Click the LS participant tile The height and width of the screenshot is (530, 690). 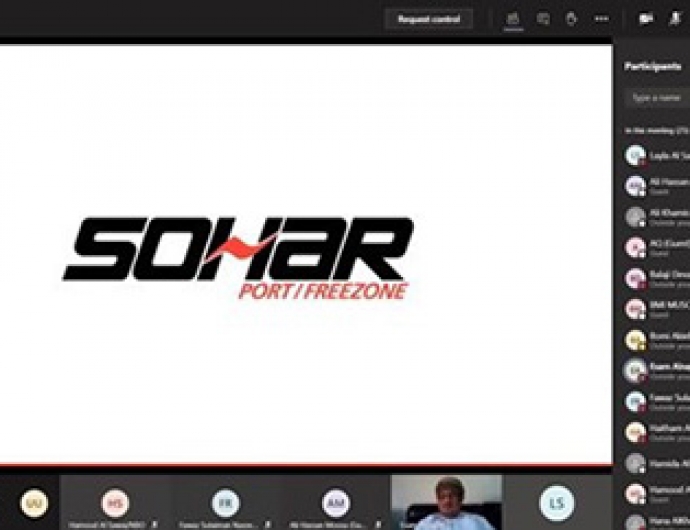pyautogui.click(x=557, y=503)
